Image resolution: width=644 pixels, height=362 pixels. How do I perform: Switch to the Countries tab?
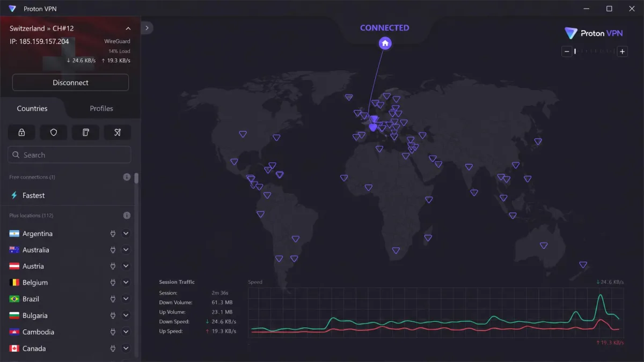pyautogui.click(x=32, y=108)
